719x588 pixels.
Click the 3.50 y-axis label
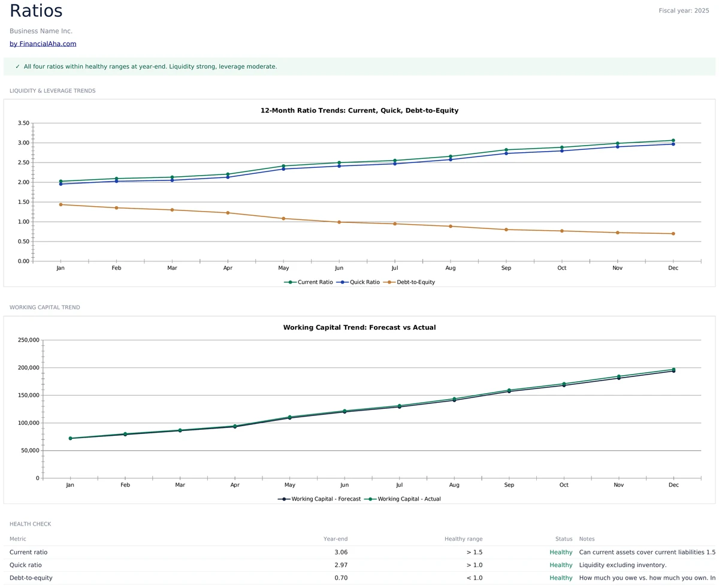[x=24, y=123]
